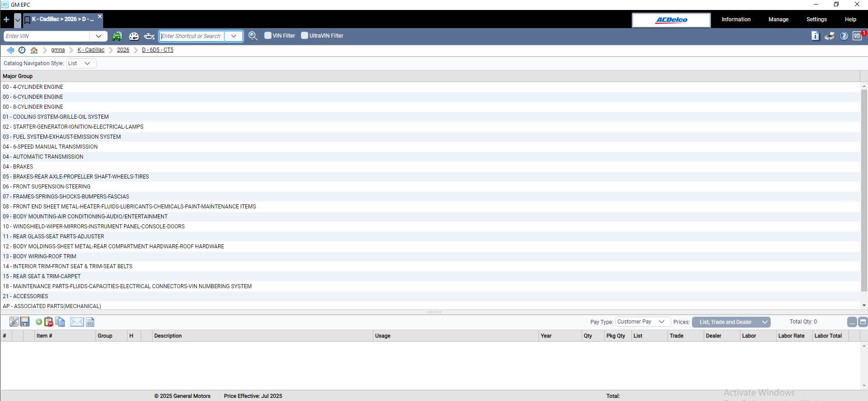
Task: Expand the tab list dropdown arrow
Action: [18, 20]
